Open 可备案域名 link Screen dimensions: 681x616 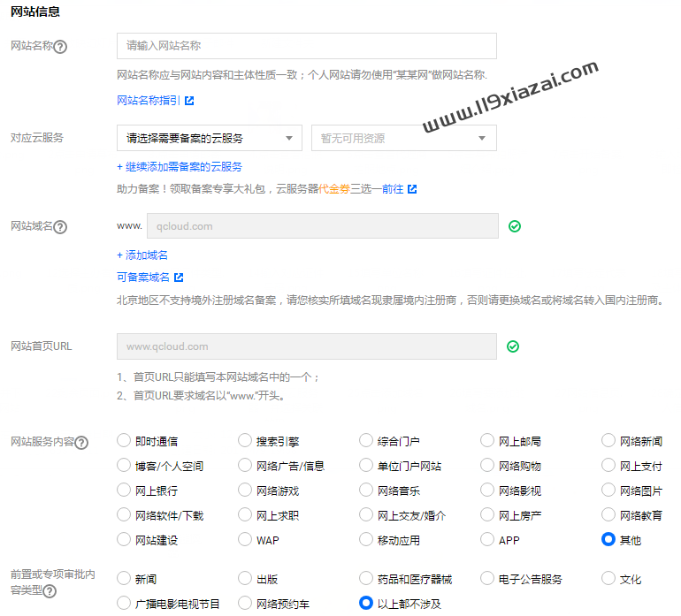pyautogui.click(x=143, y=277)
